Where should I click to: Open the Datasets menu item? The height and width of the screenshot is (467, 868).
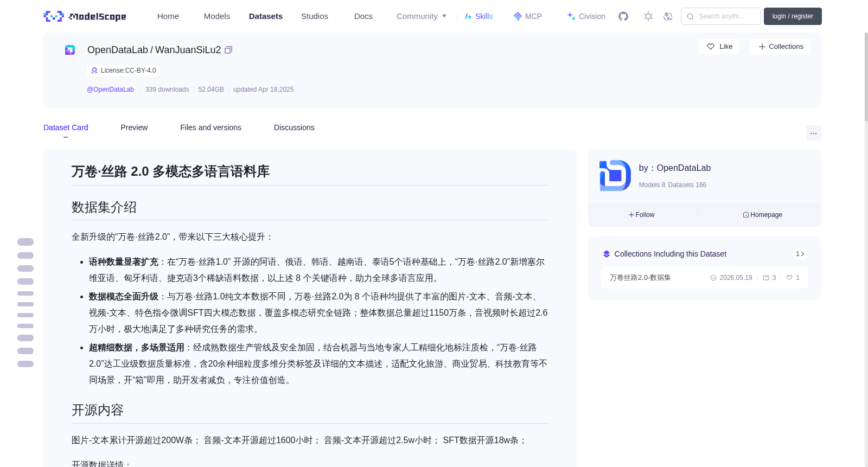266,16
